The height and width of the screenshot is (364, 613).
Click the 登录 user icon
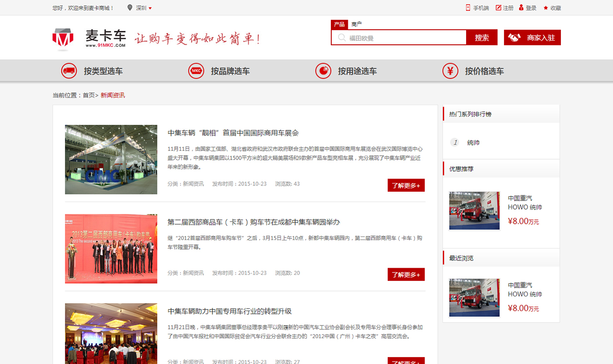(522, 8)
